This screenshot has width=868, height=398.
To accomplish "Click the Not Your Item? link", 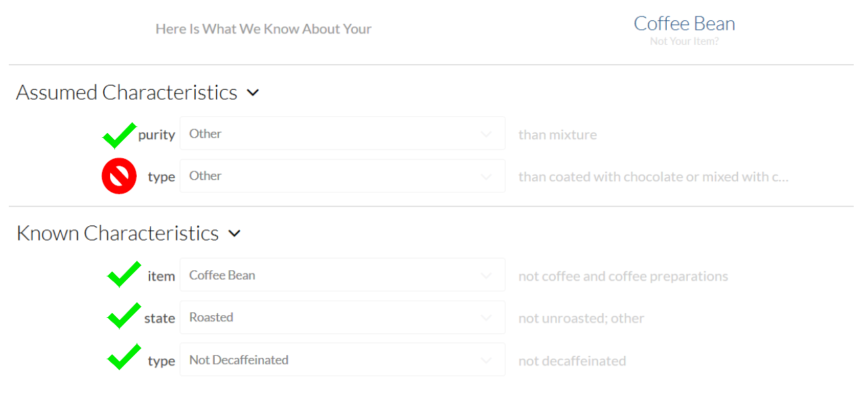I will pyautogui.click(x=684, y=41).
